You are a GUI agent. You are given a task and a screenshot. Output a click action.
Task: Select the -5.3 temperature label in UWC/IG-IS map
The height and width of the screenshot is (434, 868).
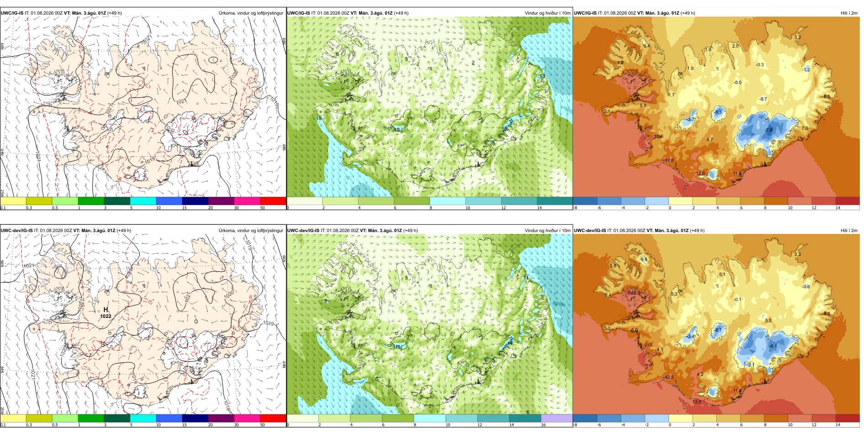[718, 112]
